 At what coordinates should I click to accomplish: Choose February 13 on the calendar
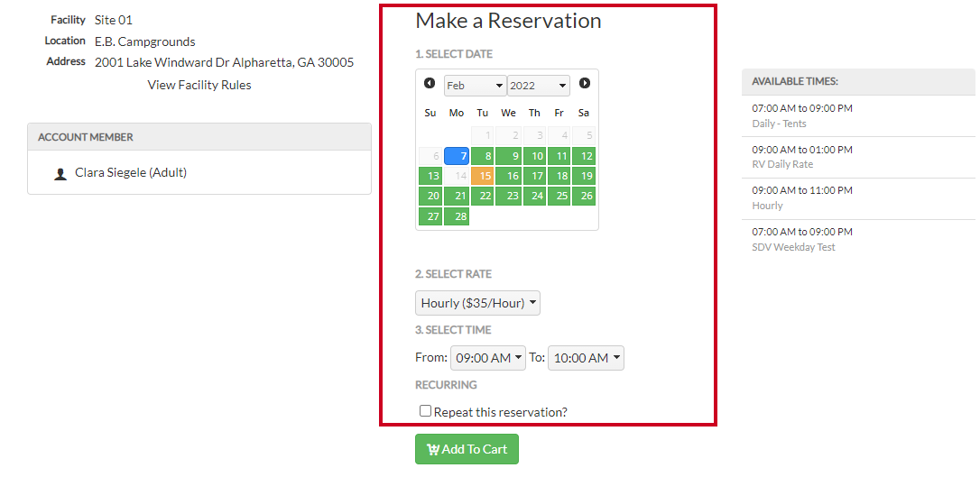[430, 176]
